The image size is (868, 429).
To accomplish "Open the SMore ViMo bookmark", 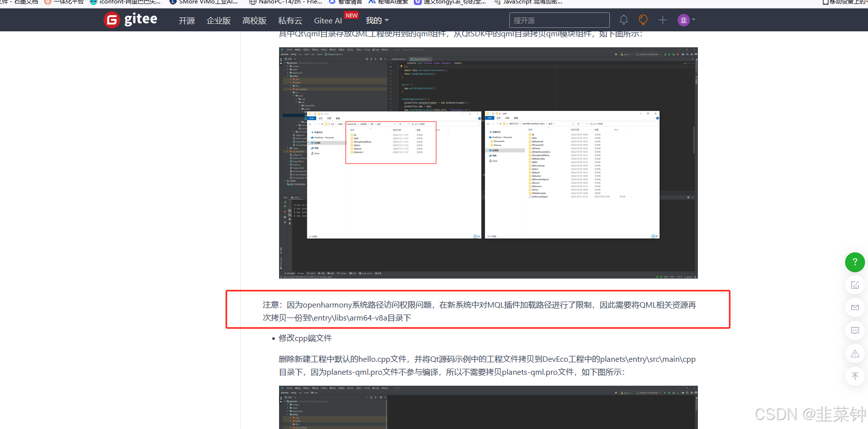I will (x=203, y=2).
